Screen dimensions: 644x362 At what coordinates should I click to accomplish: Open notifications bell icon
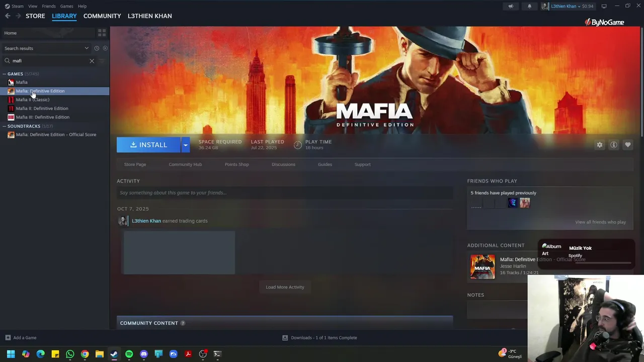pyautogui.click(x=529, y=6)
